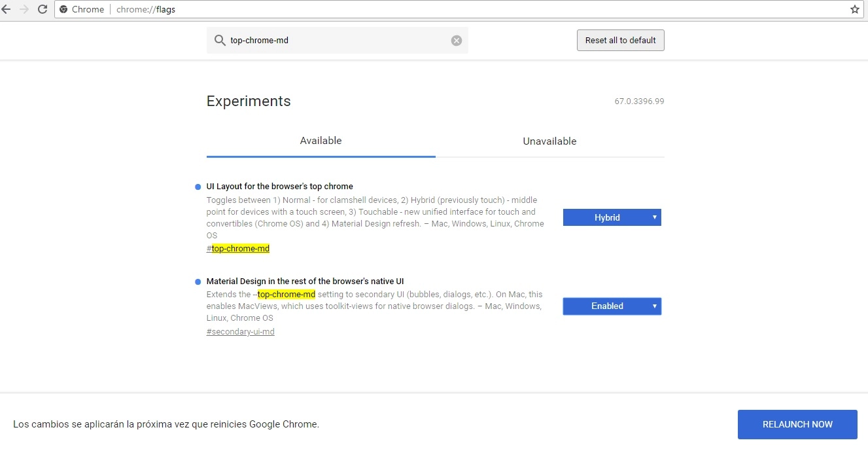The height and width of the screenshot is (455, 868).
Task: Click the browser back arrow
Action: pos(7,9)
